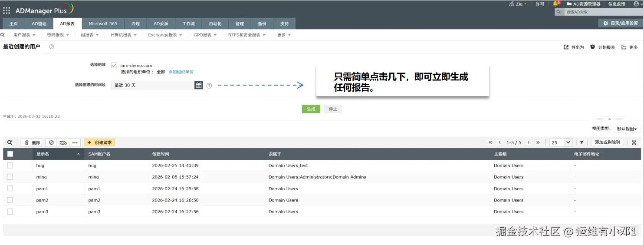Click the help icon beside the calendar
644x245 pixels.
coord(209,86)
